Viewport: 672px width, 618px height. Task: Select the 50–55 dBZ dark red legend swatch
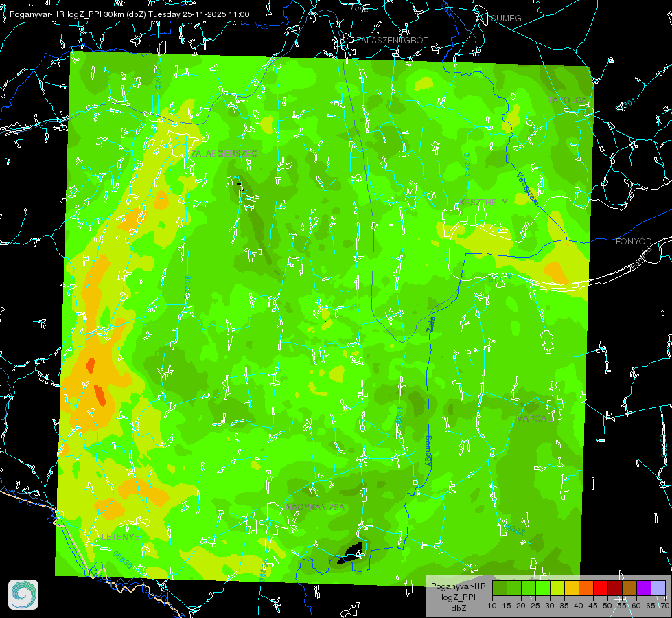[616, 588]
